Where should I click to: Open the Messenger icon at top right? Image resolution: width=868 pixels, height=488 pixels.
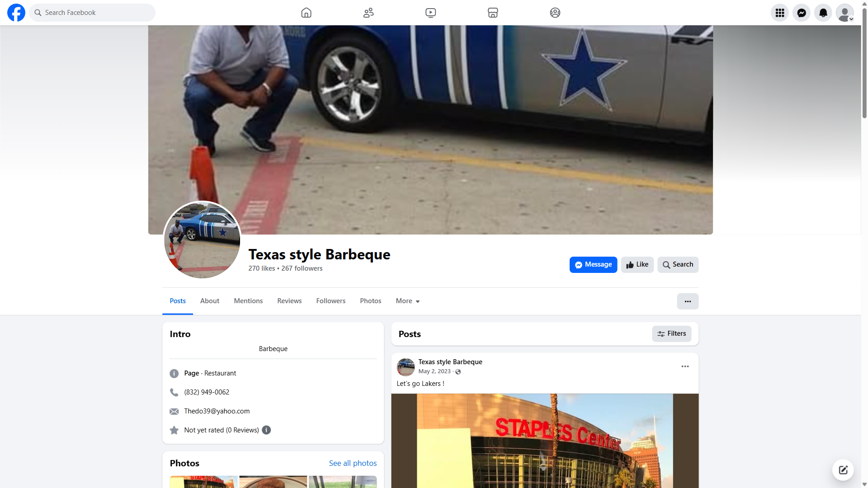pyautogui.click(x=801, y=13)
